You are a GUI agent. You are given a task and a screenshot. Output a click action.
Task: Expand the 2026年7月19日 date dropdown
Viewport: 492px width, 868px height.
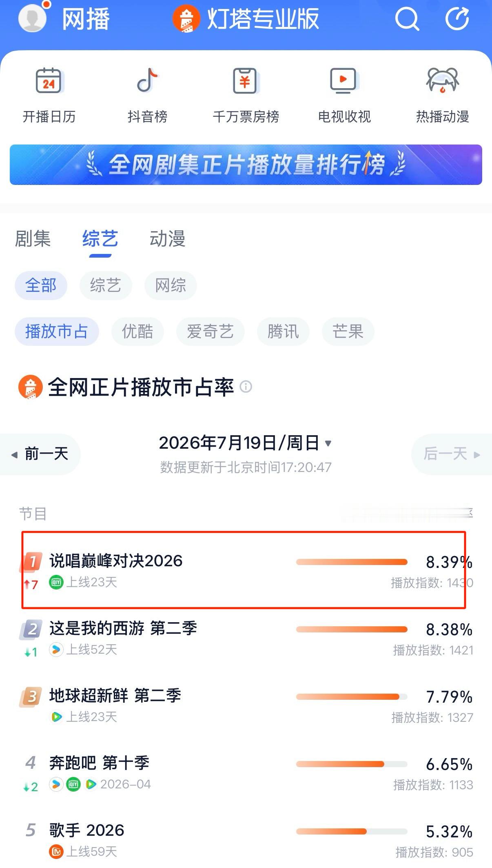(246, 443)
